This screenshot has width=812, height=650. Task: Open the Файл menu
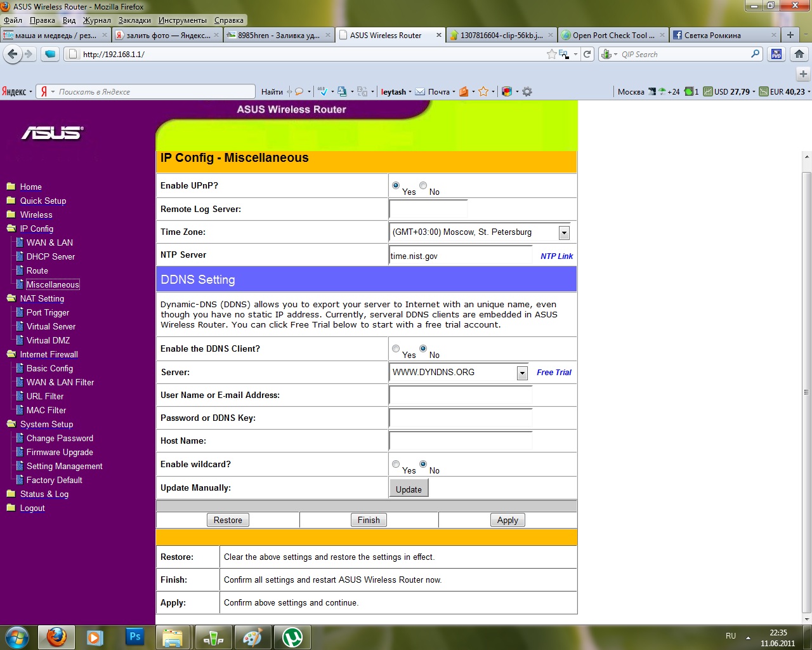(x=13, y=20)
